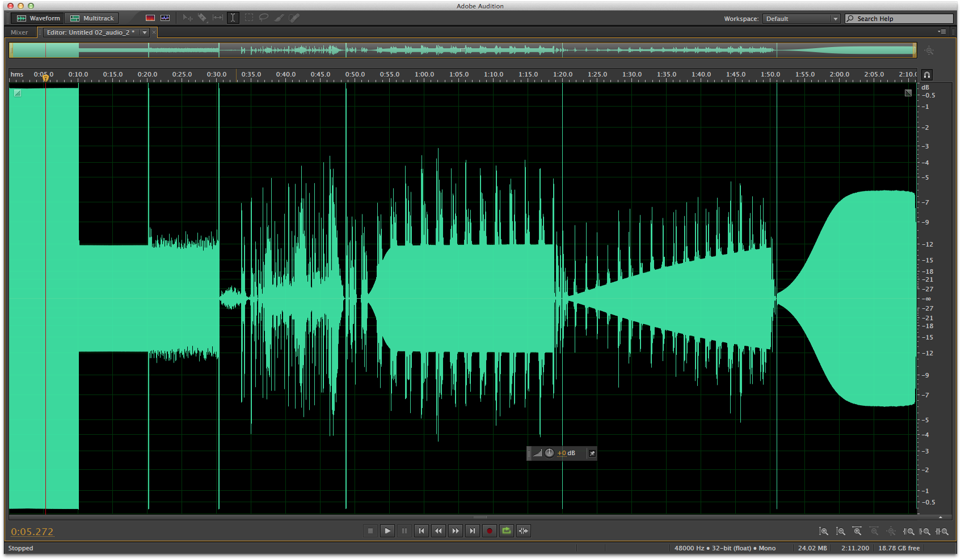961x560 pixels.
Task: Move playhead to next marker
Action: click(x=473, y=531)
